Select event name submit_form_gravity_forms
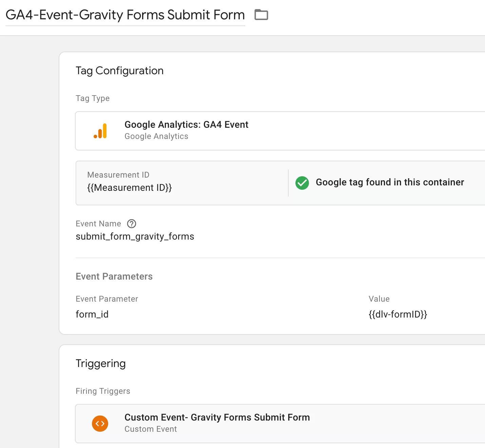The width and height of the screenshot is (485, 448). tap(135, 237)
